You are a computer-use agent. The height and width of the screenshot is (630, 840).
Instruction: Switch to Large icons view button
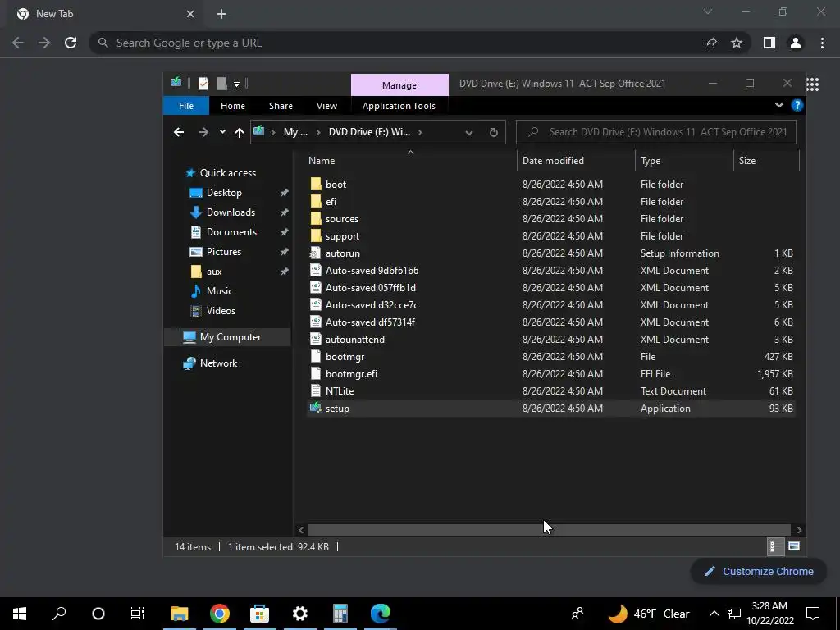[794, 546]
